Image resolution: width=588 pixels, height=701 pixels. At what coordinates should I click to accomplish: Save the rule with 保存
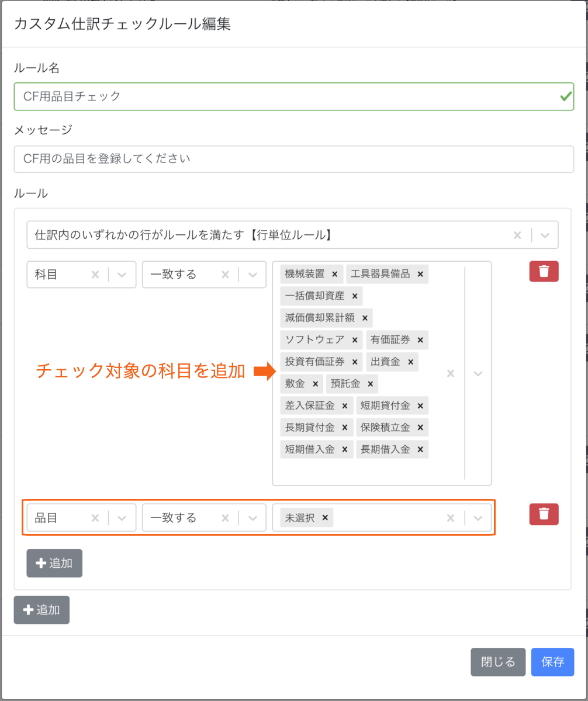pos(552,662)
